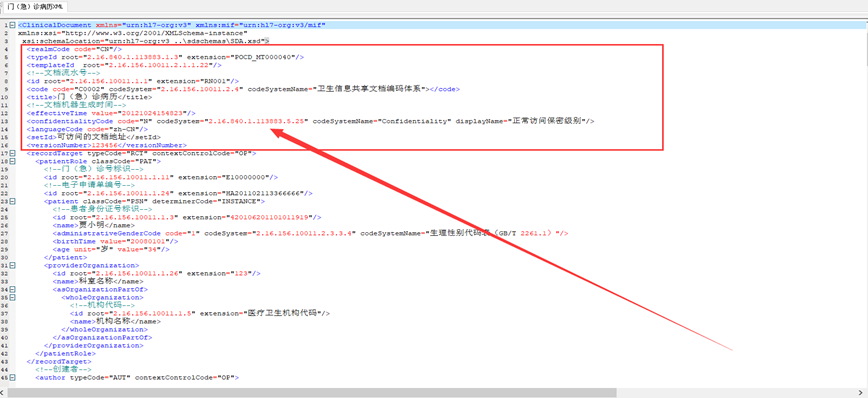Click the id extension="RN001" line
Screen dimensions: 868x398
click(132, 81)
